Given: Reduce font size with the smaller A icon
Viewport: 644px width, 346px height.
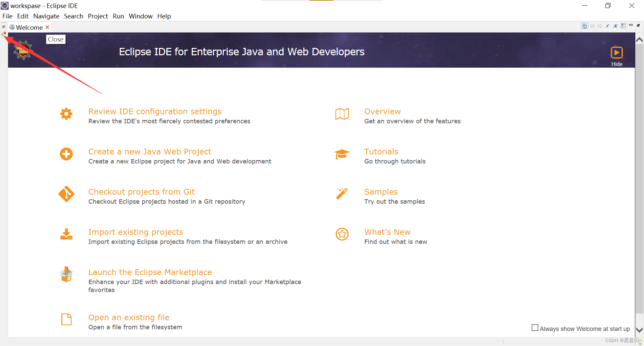Looking at the screenshot, I should (x=607, y=26).
